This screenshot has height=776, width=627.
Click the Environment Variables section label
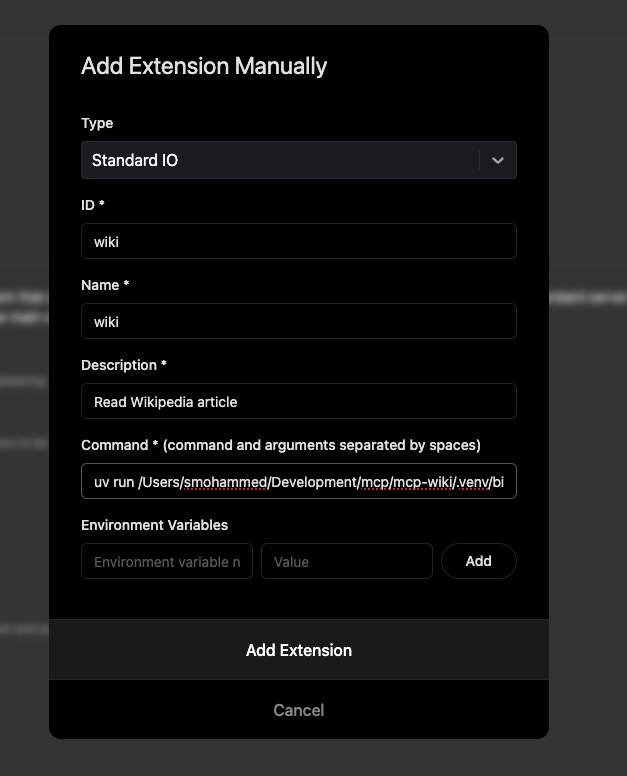tap(154, 525)
